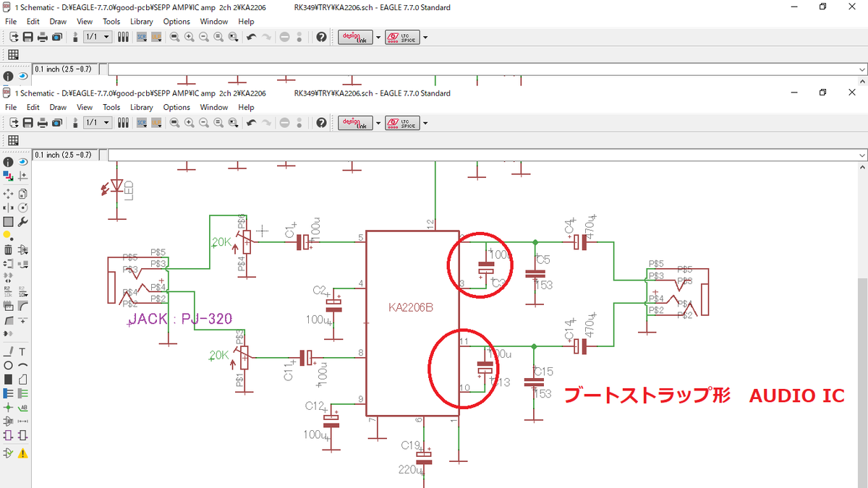Expand designlink dropdown arrow in front window
The image size is (868, 488).
(378, 123)
